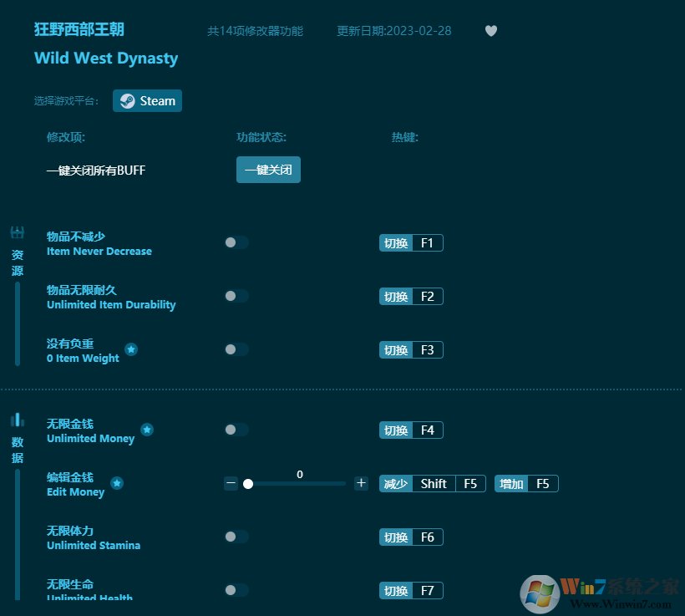Turn on Unlimited Money switch
The image size is (685, 616).
coord(236,430)
